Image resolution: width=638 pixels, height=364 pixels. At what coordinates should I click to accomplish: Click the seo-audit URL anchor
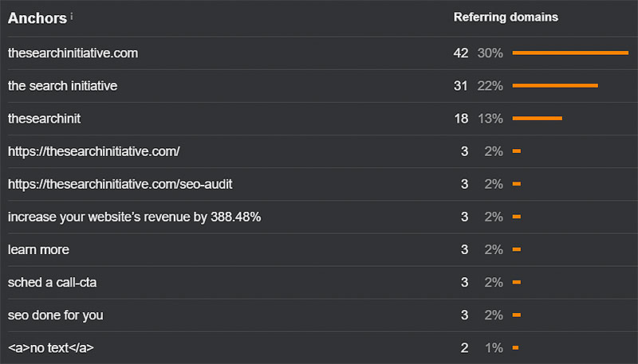[120, 184]
